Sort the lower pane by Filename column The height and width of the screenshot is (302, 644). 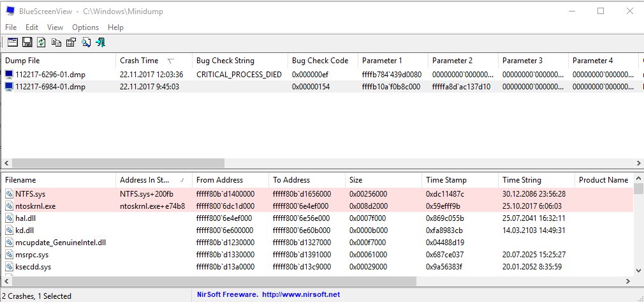point(59,180)
